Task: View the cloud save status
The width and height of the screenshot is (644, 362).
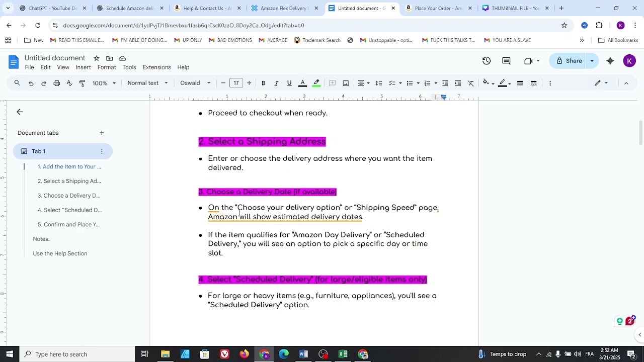Action: click(x=122, y=58)
